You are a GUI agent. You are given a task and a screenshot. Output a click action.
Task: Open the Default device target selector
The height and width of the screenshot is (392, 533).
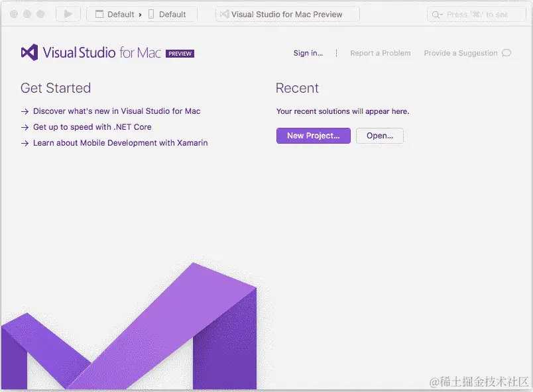coord(168,15)
